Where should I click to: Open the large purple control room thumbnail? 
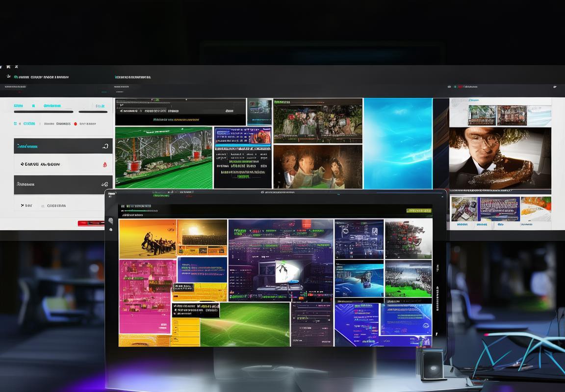[x=281, y=260]
